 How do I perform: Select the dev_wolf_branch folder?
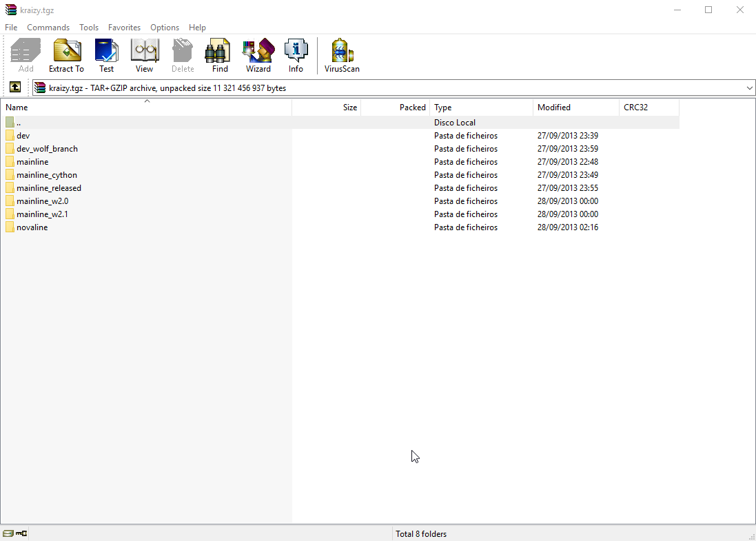pyautogui.click(x=47, y=149)
